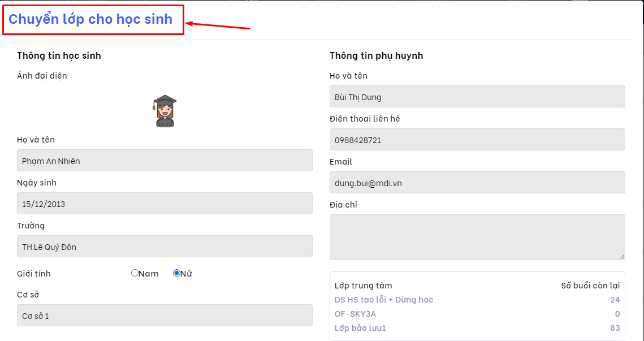The width and height of the screenshot is (644, 341).
Task: Click the Địa chỉ text area resize handle
Action: click(622, 257)
